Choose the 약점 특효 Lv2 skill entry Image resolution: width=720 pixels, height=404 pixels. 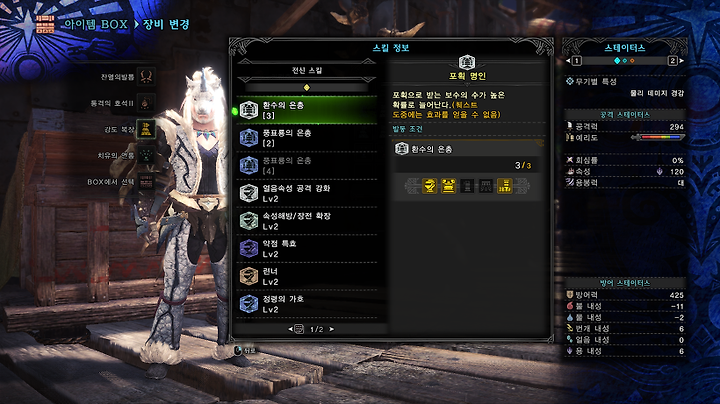click(x=307, y=248)
